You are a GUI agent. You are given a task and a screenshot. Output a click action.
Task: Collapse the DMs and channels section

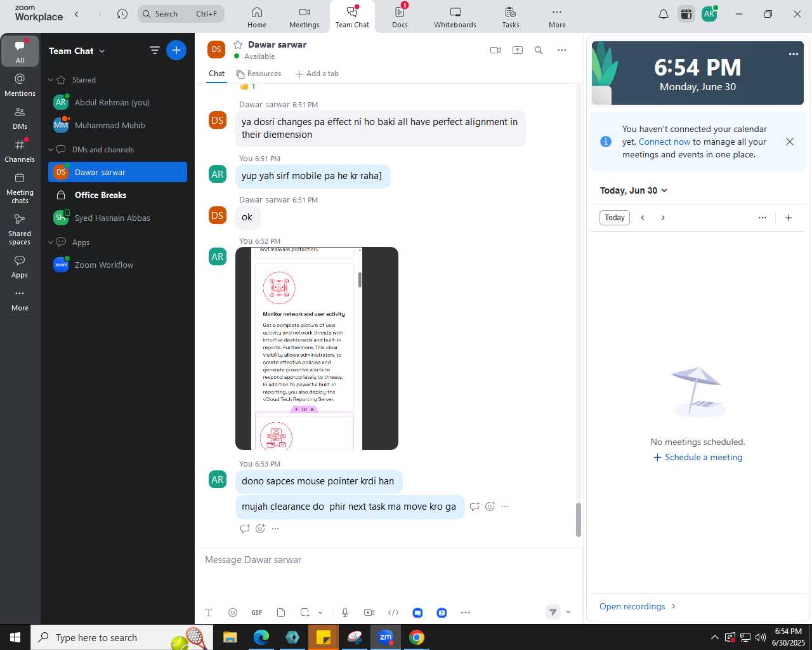(x=51, y=150)
